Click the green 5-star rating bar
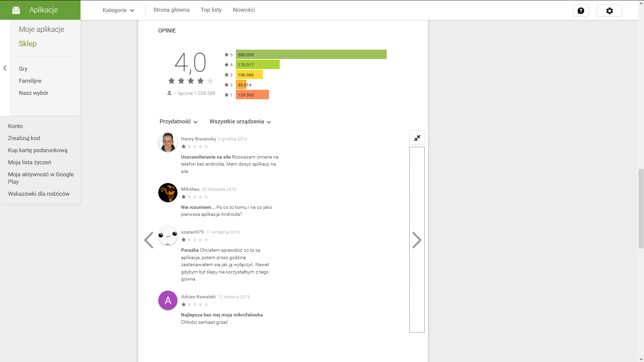This screenshot has height=362, width=644. point(311,55)
